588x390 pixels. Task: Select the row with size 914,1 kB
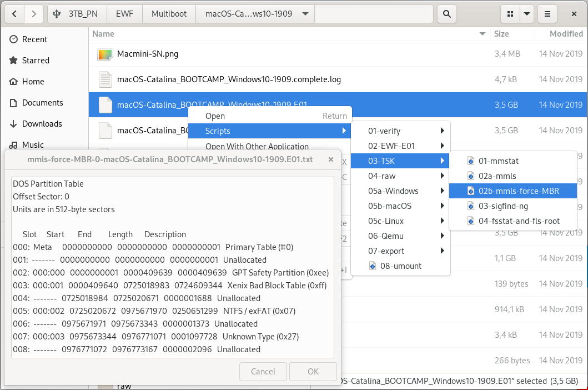tap(465, 309)
